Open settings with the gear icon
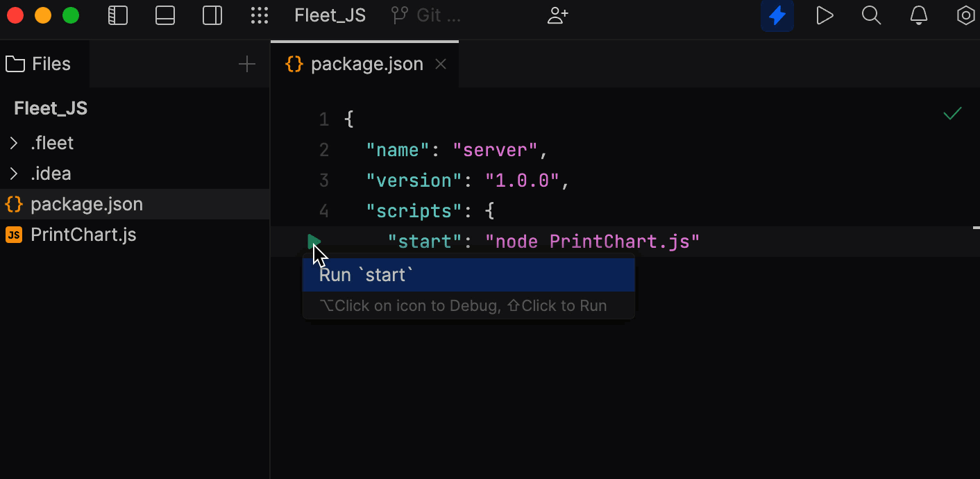This screenshot has height=479, width=980. pos(965,15)
